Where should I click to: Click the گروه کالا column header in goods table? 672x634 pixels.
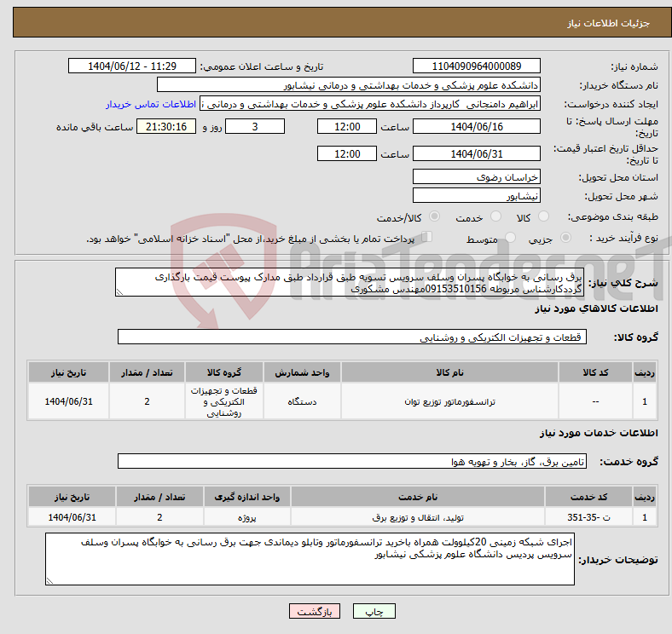click(x=224, y=372)
